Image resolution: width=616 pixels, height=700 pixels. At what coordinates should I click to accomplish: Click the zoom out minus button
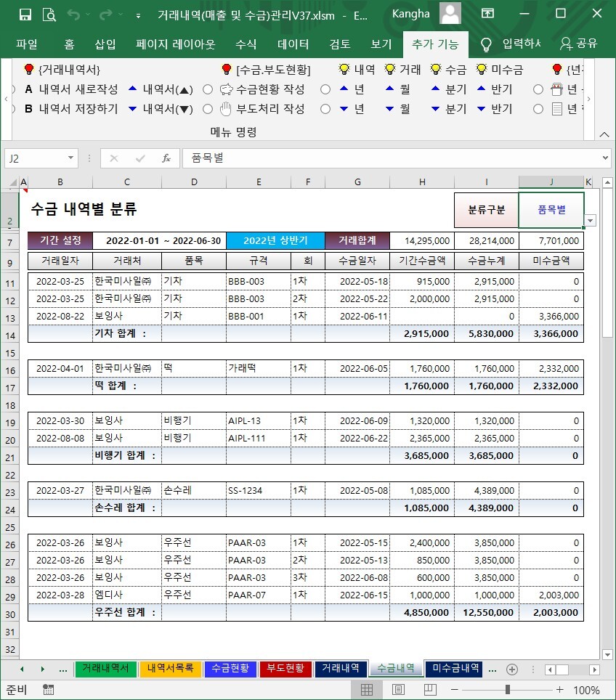[x=454, y=690]
